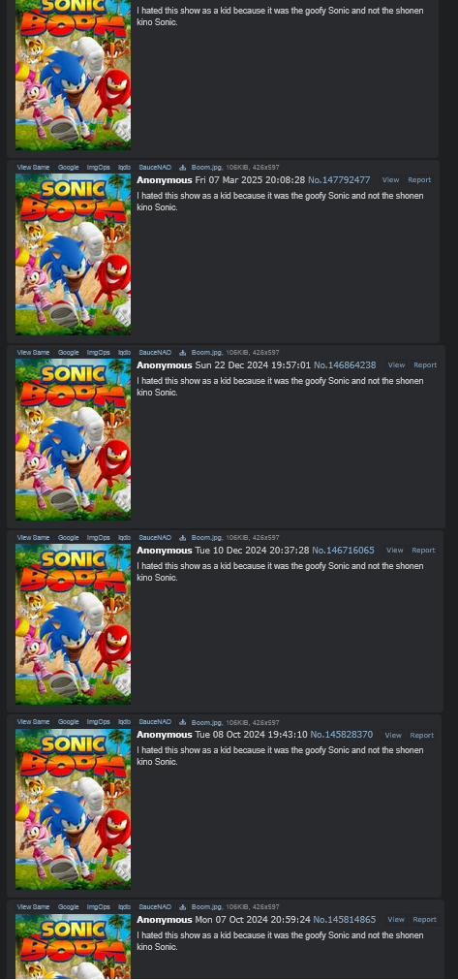This screenshot has width=458, height=980.
Task: Click download icon above post No.146864238
Action: (183, 353)
